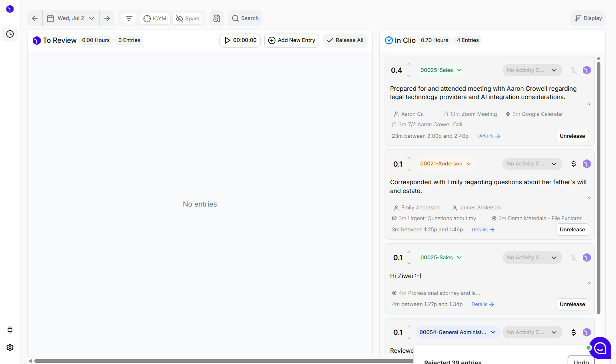Open the Wed, Jul 2 date picker
The width and height of the screenshot is (616, 364).
71,18
